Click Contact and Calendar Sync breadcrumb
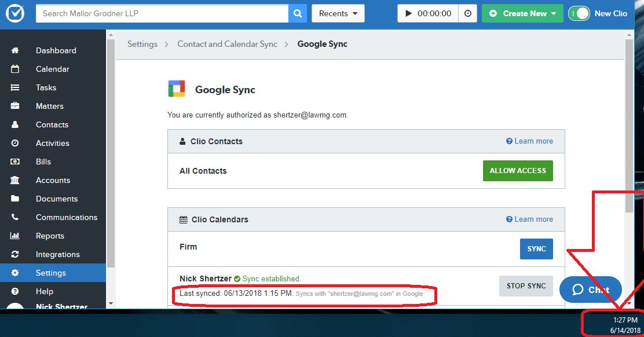This screenshot has height=337, width=644. 227,44
